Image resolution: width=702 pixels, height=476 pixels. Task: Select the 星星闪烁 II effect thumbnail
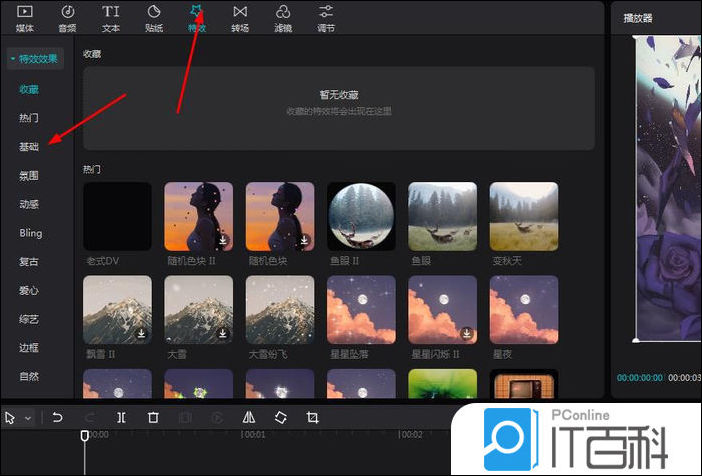tap(443, 310)
